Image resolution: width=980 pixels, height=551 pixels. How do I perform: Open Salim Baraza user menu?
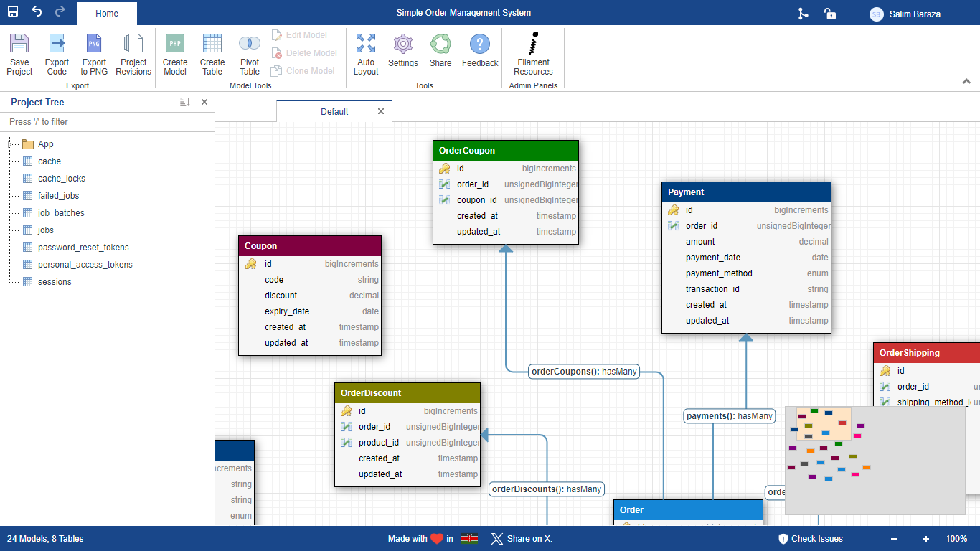click(x=905, y=14)
